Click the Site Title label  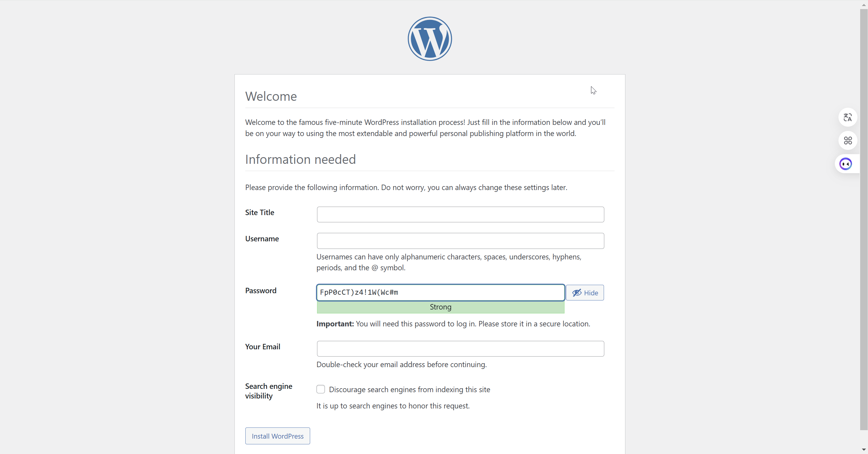tap(259, 212)
